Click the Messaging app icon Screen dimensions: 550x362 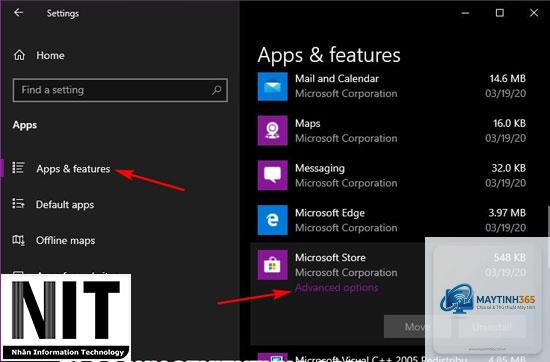point(273,175)
